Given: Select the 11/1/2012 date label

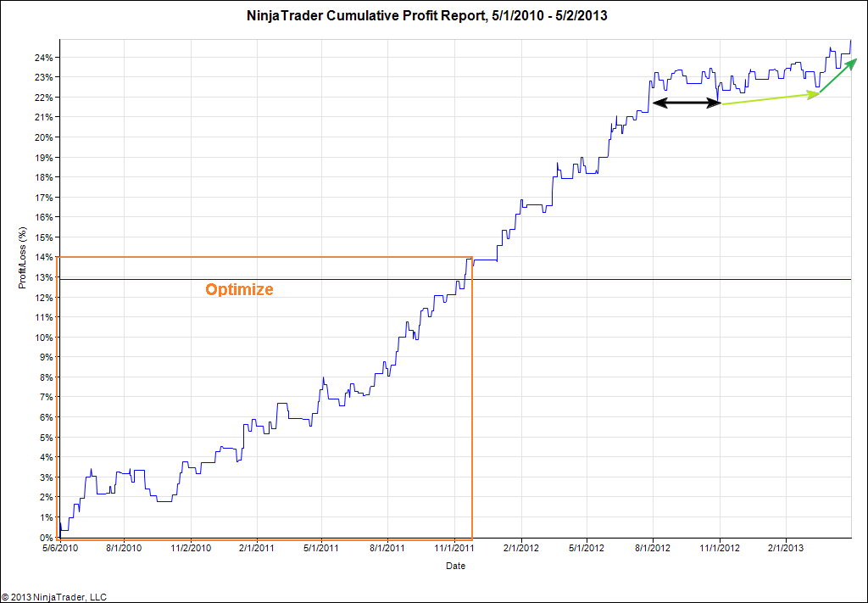Looking at the screenshot, I should point(720,548).
